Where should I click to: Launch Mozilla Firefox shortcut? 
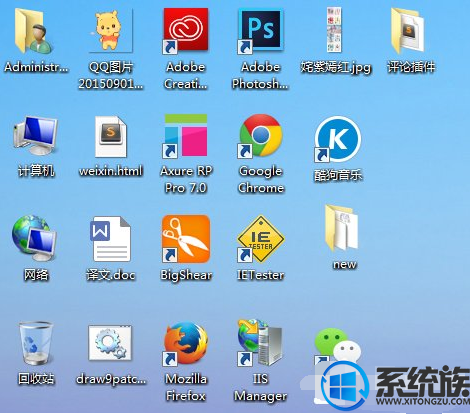click(x=186, y=343)
